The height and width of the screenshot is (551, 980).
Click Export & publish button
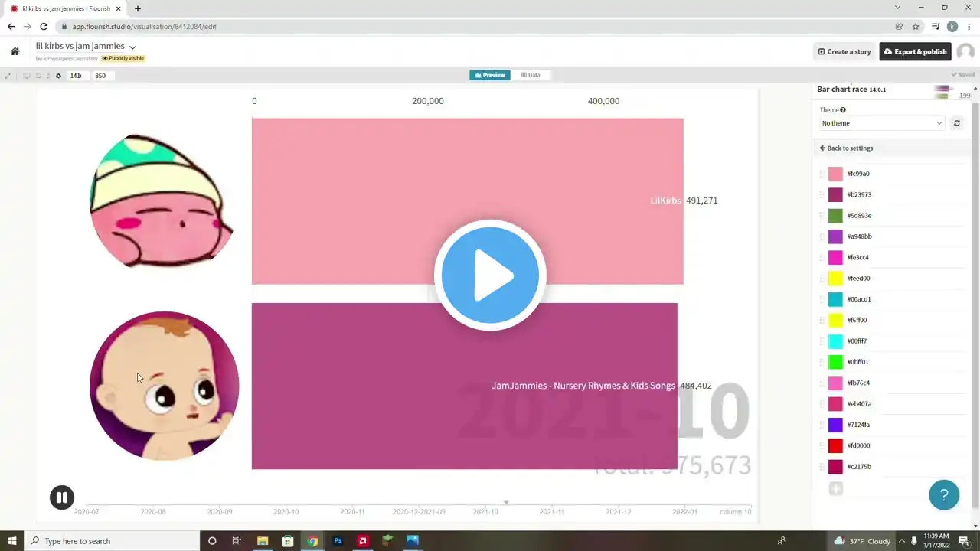(915, 51)
